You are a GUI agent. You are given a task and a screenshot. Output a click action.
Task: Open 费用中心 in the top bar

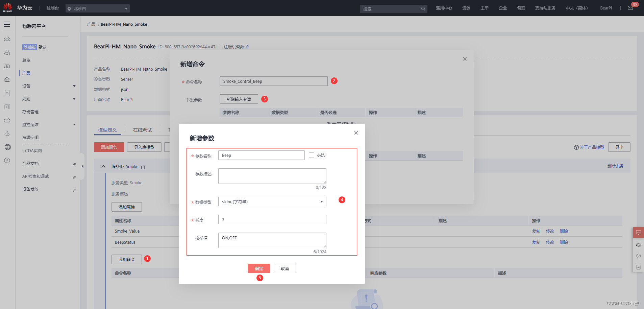coord(444,8)
